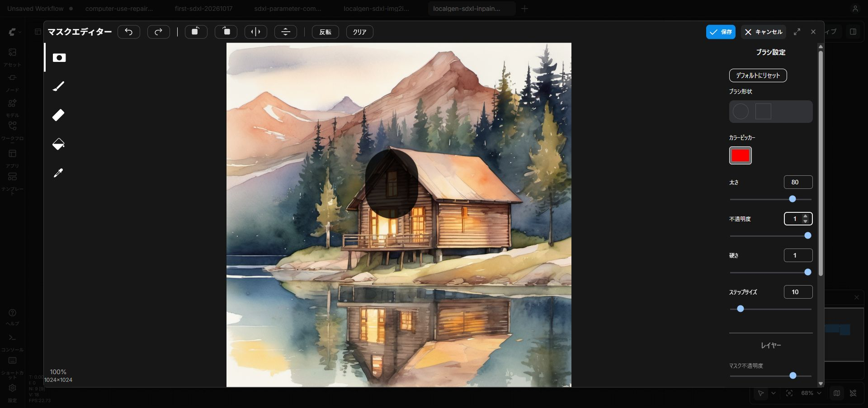868x408 pixels.
Task: Click the 保存 save button
Action: 721,32
